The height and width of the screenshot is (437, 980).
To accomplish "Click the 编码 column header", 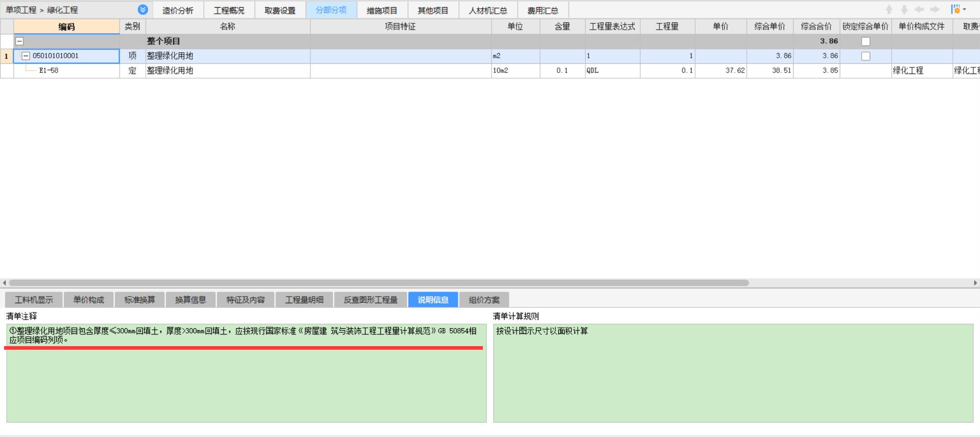I will click(x=66, y=27).
